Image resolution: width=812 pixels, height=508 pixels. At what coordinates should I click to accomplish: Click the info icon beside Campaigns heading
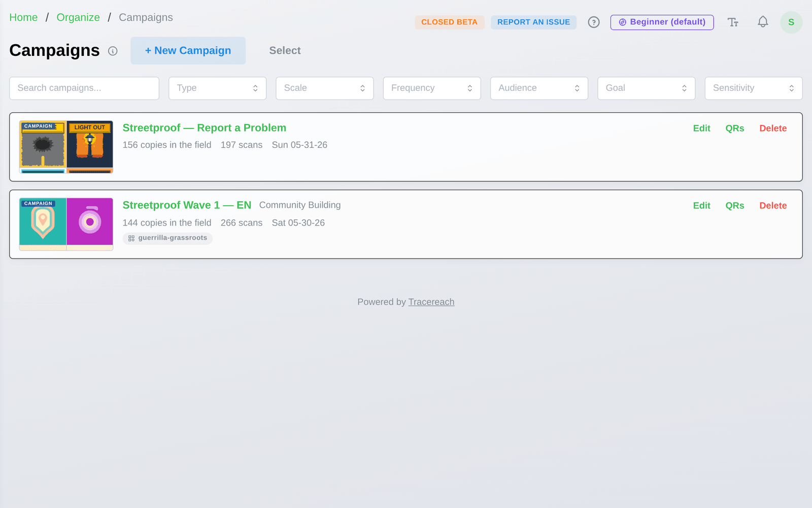point(113,51)
